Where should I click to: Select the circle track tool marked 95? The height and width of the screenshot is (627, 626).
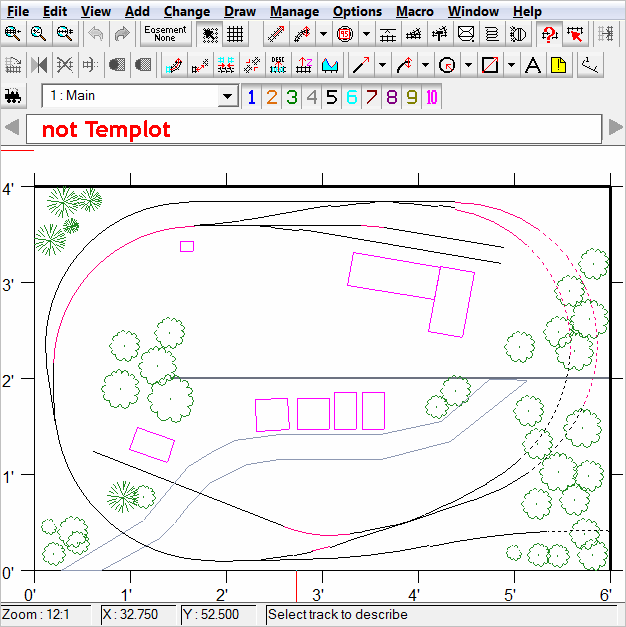345,34
